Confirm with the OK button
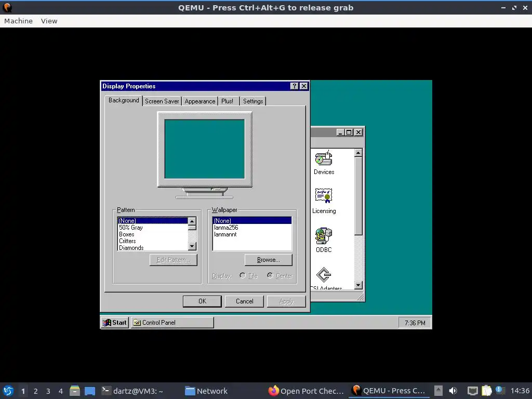Image resolution: width=532 pixels, height=399 pixels. pyautogui.click(x=202, y=301)
